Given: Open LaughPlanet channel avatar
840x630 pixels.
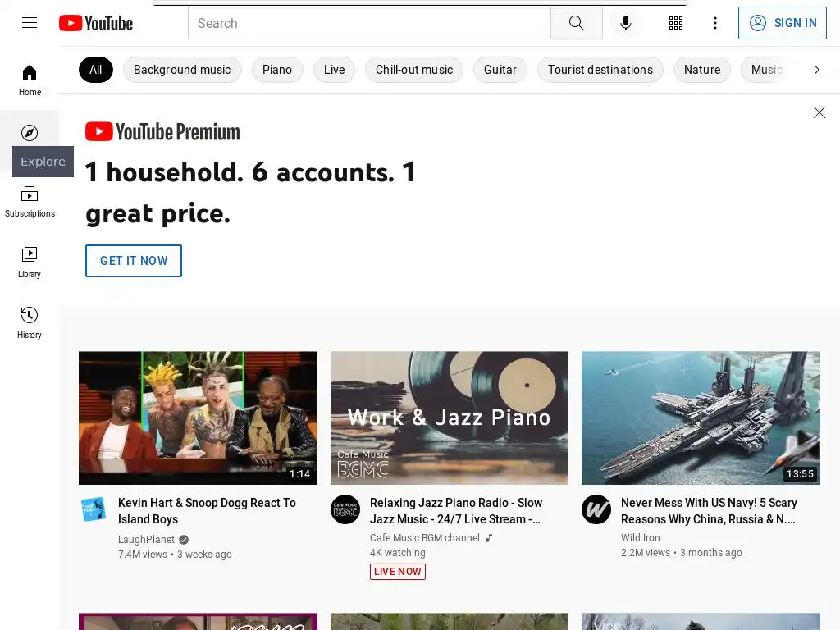Looking at the screenshot, I should (94, 509).
